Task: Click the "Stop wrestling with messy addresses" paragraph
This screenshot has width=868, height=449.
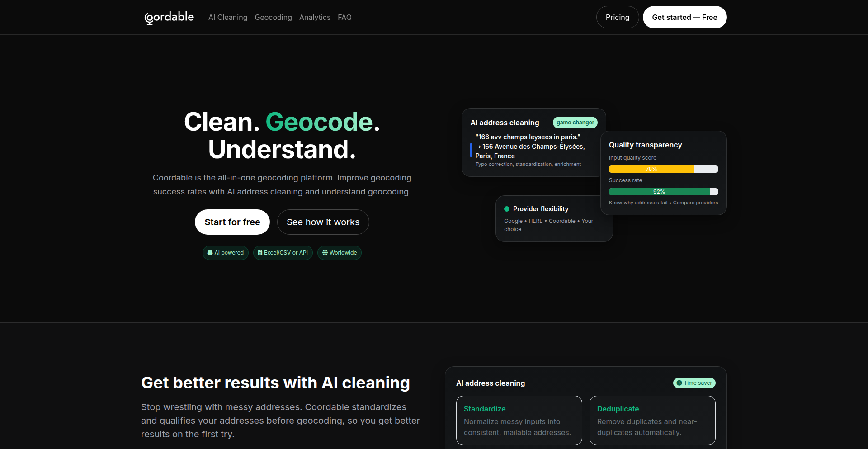Action: pos(280,421)
